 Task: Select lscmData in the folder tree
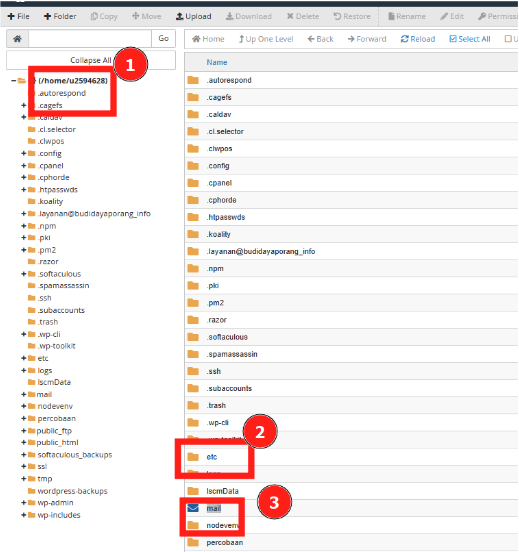[54, 382]
